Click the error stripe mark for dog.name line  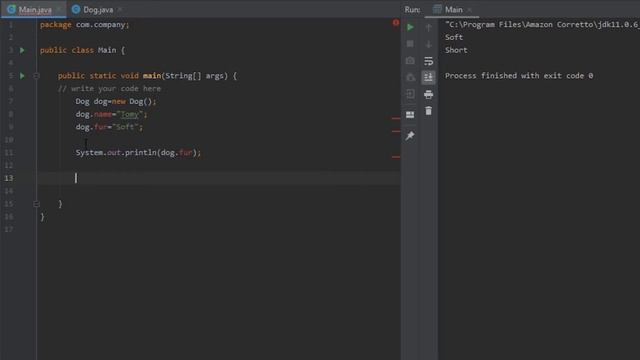click(x=396, y=118)
